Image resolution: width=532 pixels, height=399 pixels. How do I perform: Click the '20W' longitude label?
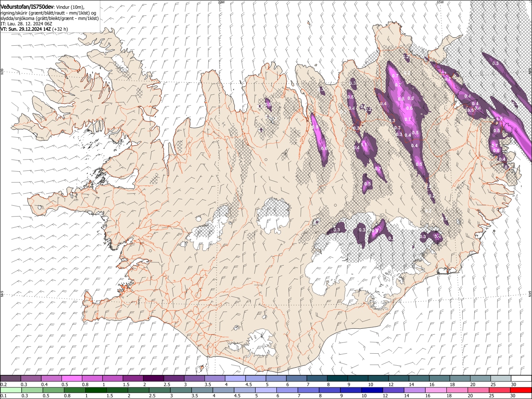tap(221, 2)
